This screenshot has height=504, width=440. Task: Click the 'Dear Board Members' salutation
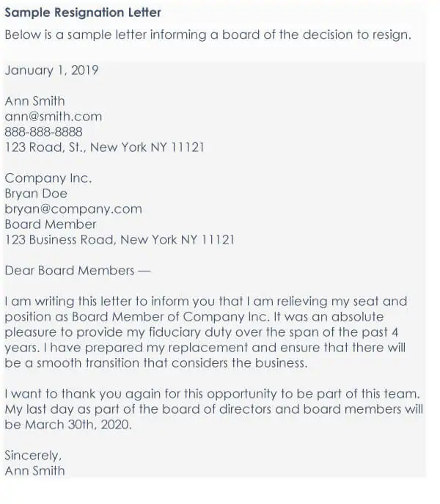(78, 271)
